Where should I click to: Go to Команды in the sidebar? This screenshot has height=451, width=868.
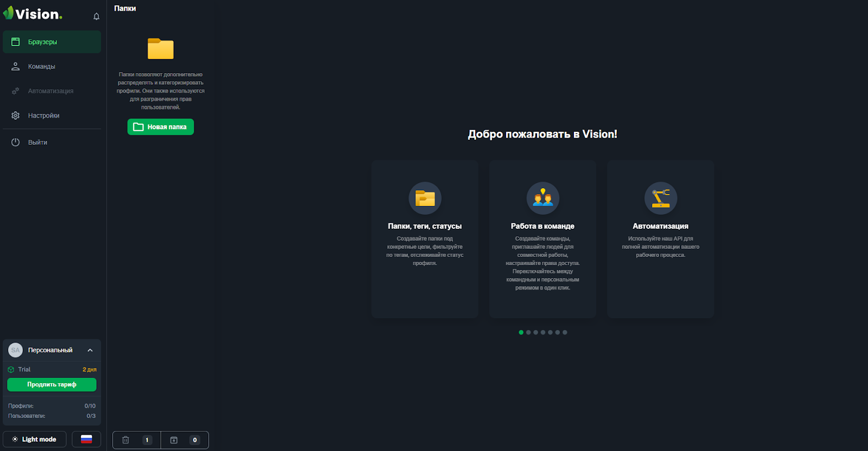(42, 67)
